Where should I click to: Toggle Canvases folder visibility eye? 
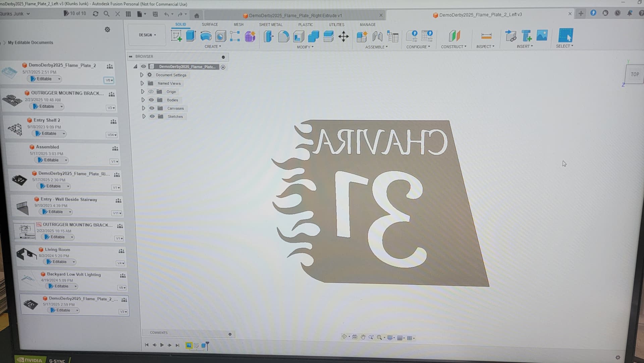click(x=152, y=108)
